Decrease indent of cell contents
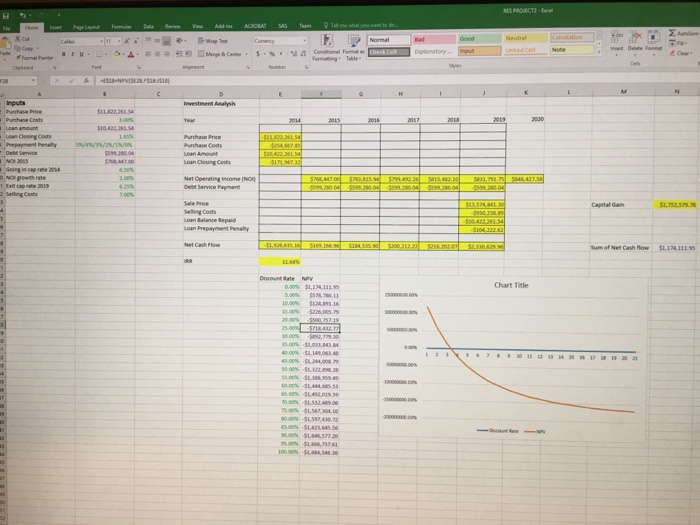Screen dimensions: 700x525 [x=179, y=54]
